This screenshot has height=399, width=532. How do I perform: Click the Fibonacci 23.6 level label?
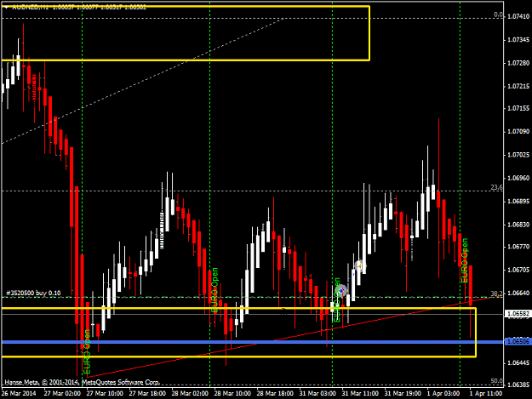pos(497,187)
